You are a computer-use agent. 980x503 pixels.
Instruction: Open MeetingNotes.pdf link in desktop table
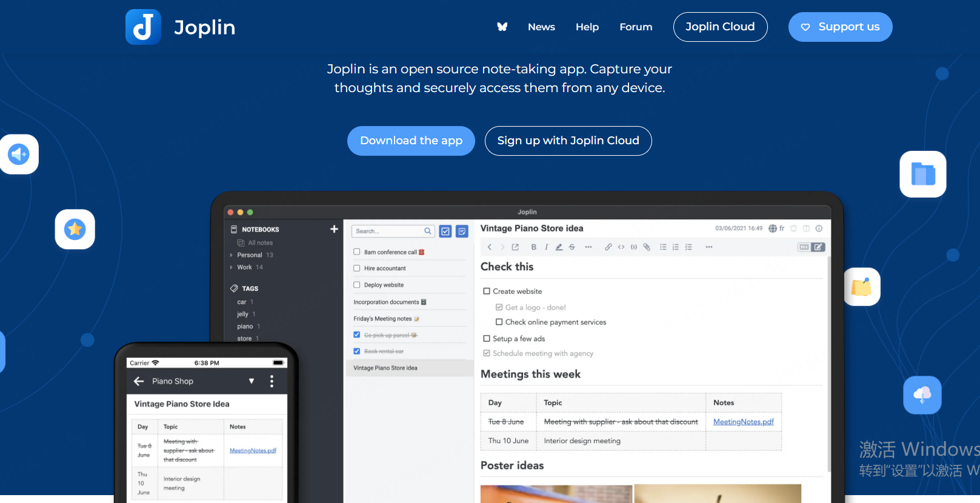pyautogui.click(x=743, y=422)
